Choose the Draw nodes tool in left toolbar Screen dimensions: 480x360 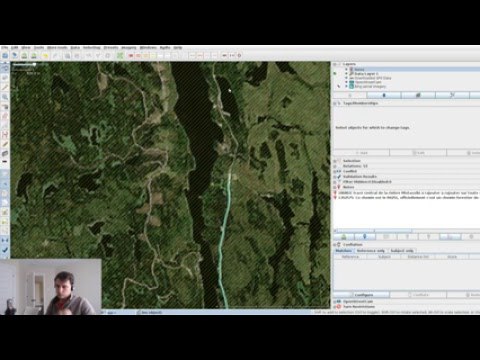click(5, 87)
